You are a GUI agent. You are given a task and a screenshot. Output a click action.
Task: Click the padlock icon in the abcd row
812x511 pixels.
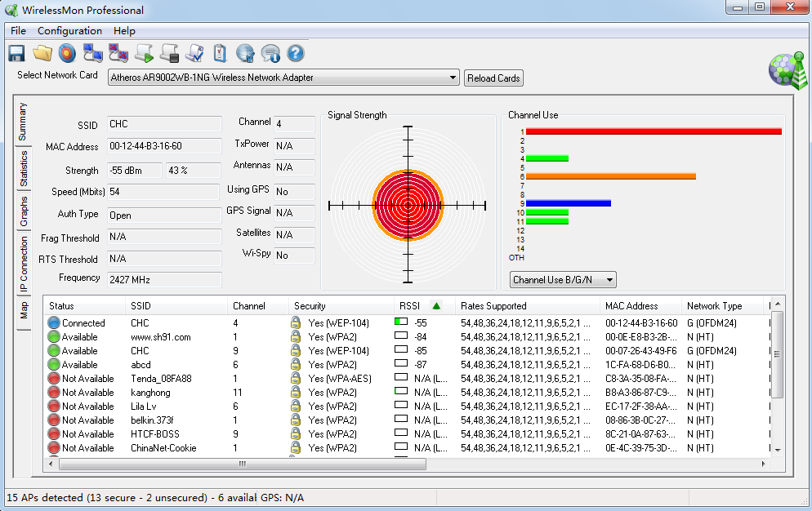296,365
